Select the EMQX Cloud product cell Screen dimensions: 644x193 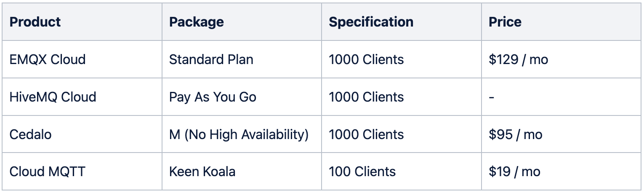pos(48,59)
